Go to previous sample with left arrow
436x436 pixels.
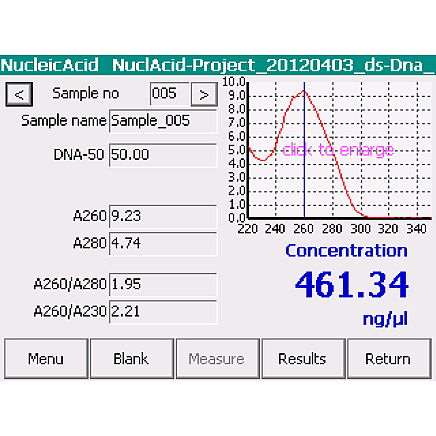pyautogui.click(x=19, y=95)
